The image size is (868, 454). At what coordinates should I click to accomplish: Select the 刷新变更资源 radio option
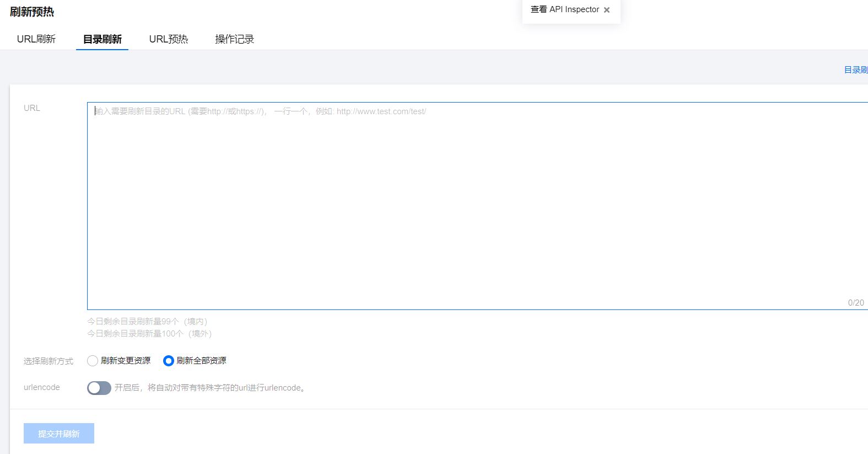[93, 361]
